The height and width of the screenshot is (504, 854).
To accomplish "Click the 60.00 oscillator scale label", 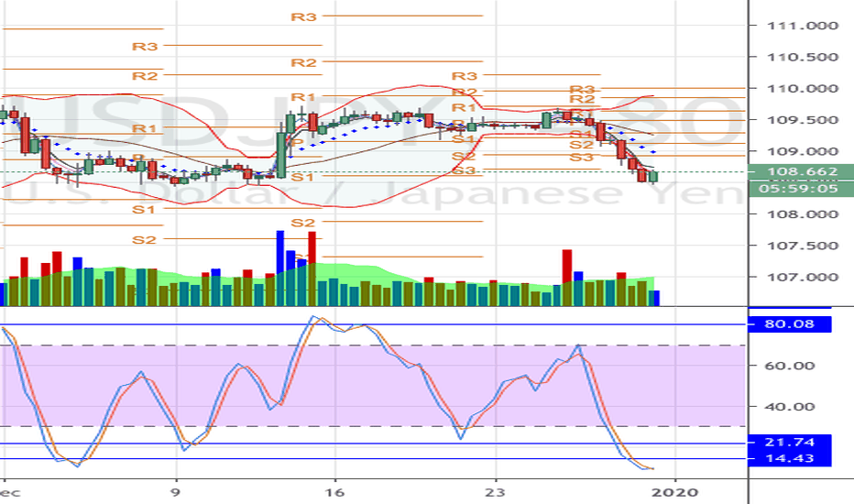I will (789, 366).
